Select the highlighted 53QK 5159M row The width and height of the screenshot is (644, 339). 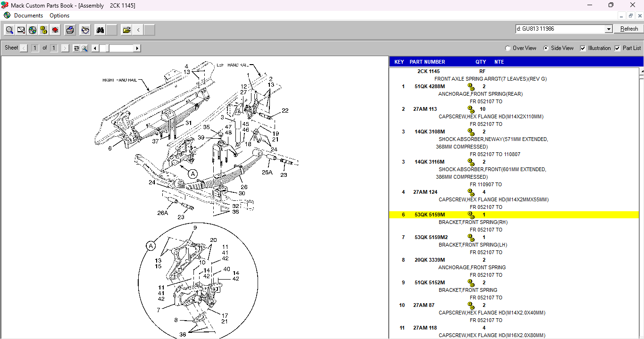point(514,215)
